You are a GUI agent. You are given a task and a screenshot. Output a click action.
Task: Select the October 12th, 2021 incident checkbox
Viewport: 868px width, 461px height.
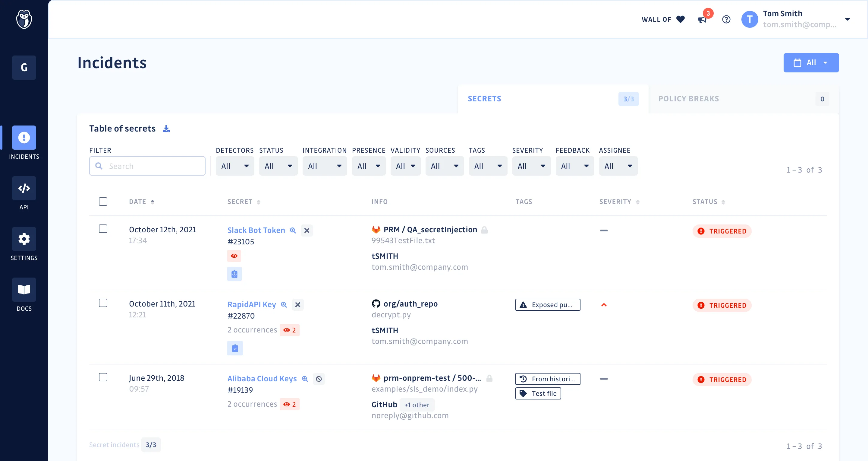click(x=103, y=229)
